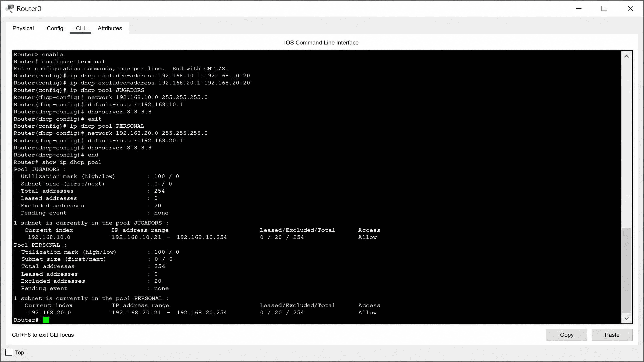This screenshot has height=362, width=644.
Task: Maximize the Router0 window
Action: (x=604, y=9)
